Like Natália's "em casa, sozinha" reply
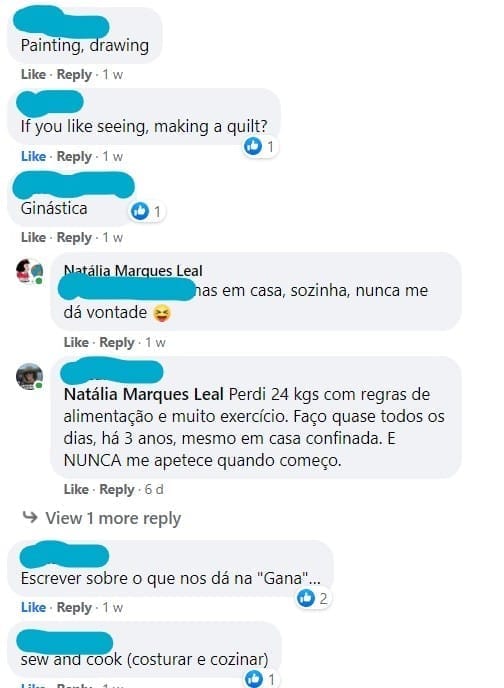 (76, 342)
